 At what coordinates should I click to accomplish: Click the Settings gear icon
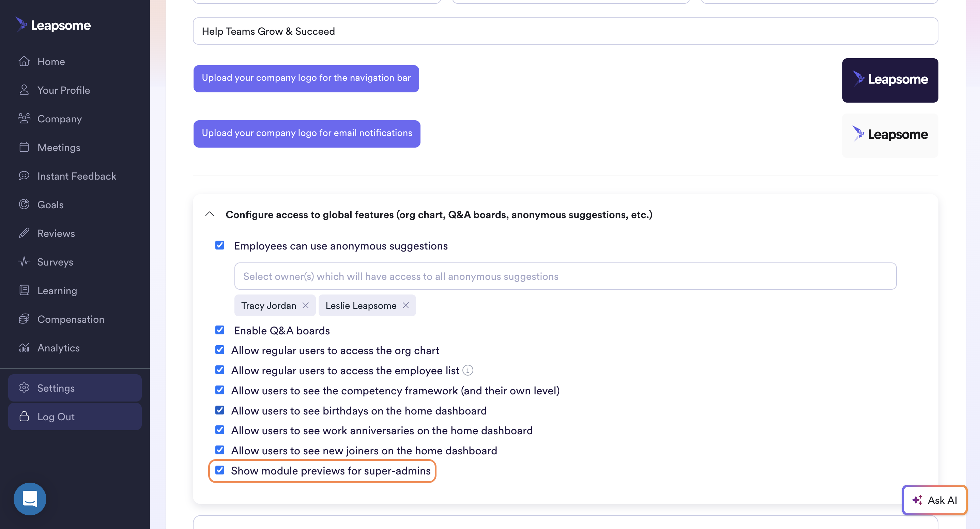24,388
